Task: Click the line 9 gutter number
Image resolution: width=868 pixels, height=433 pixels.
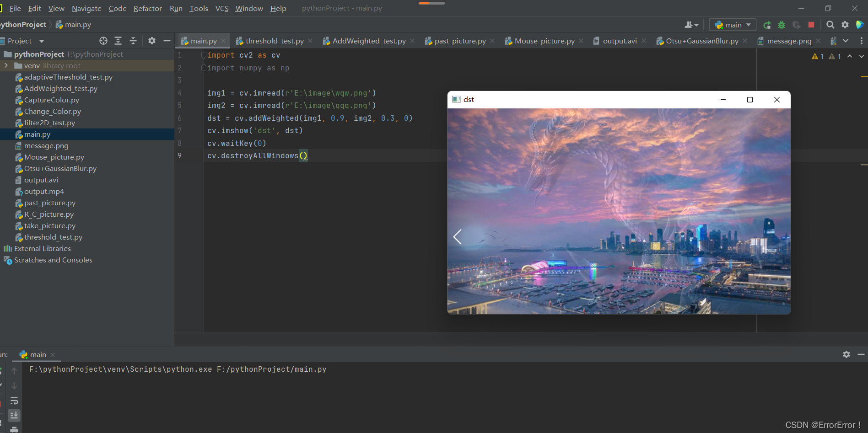Action: point(179,155)
